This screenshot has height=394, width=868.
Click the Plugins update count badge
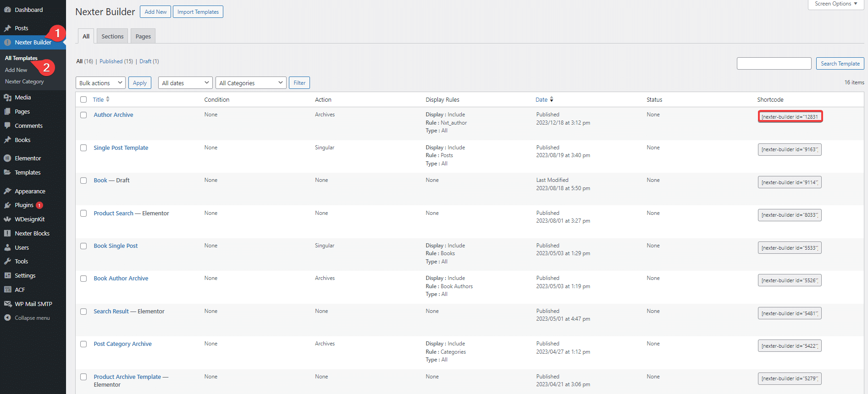(39, 205)
